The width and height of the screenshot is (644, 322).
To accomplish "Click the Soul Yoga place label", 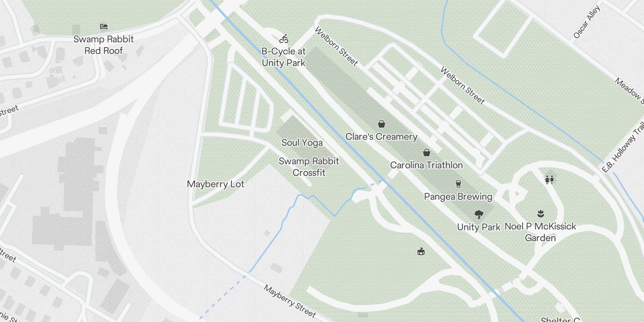I will (302, 142).
